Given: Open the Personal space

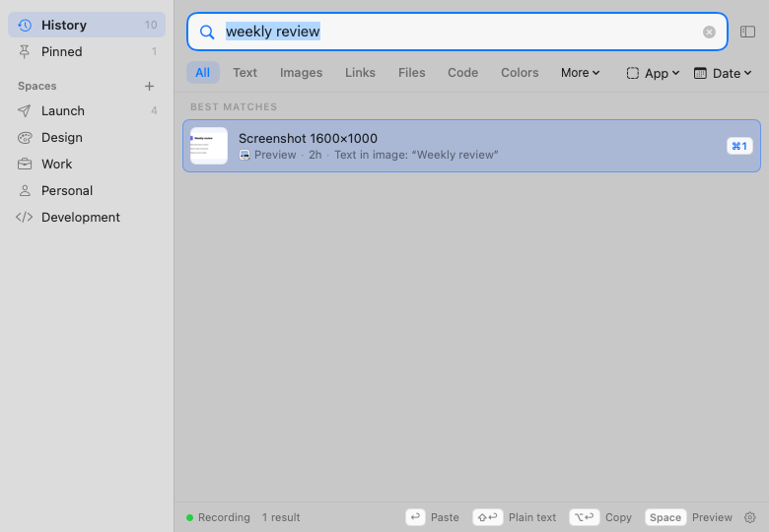Looking at the screenshot, I should coord(87,190).
